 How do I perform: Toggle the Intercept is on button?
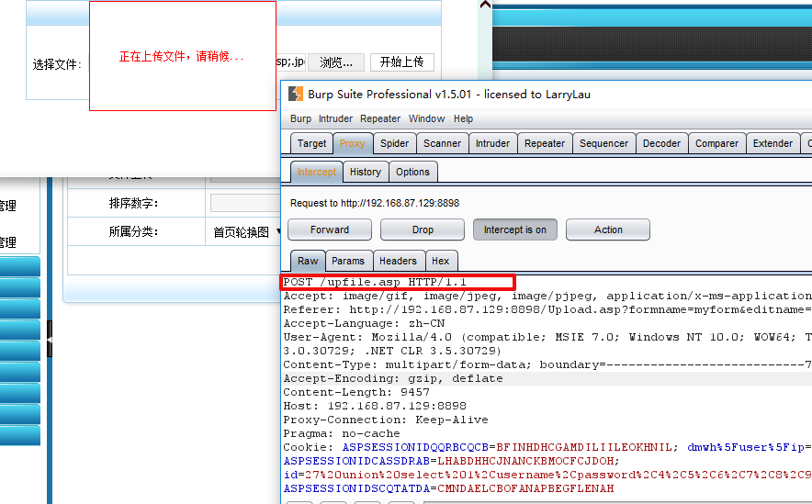click(x=514, y=230)
